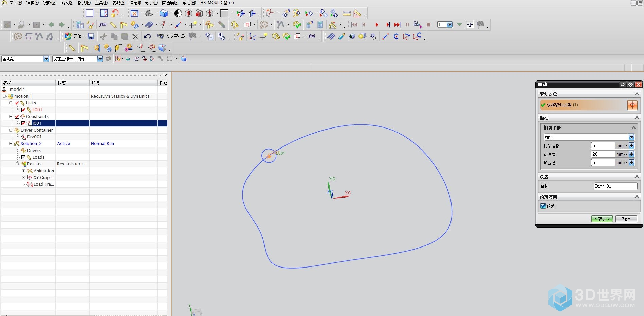Click the Undo arrow icon
This screenshot has height=316, width=644.
tap(147, 36)
